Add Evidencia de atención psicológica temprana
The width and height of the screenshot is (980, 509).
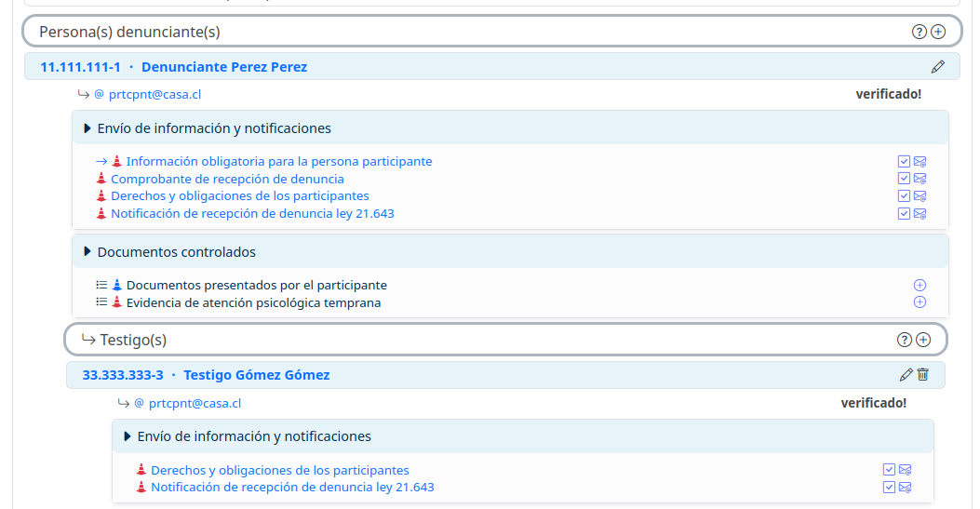[920, 302]
